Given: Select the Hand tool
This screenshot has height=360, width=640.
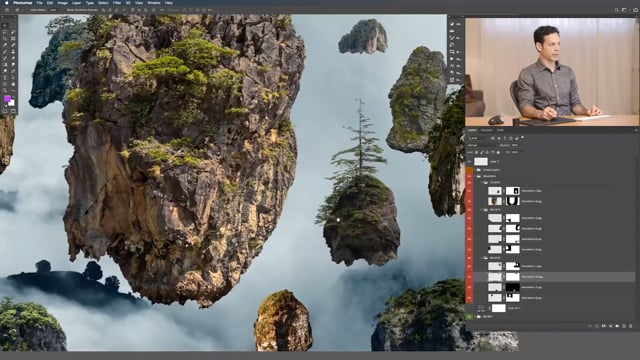Looking at the screenshot, I should coord(13,84).
